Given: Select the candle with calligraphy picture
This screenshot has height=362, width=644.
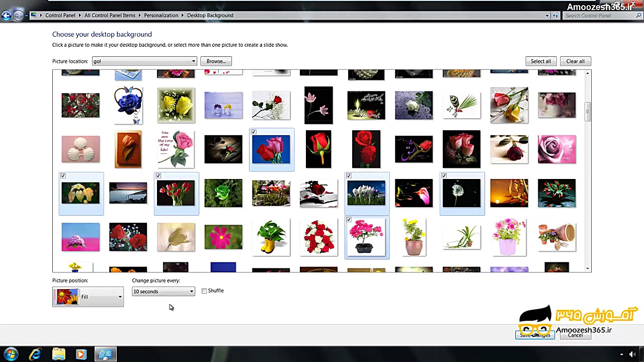Looking at the screenshot, I should click(366, 105).
